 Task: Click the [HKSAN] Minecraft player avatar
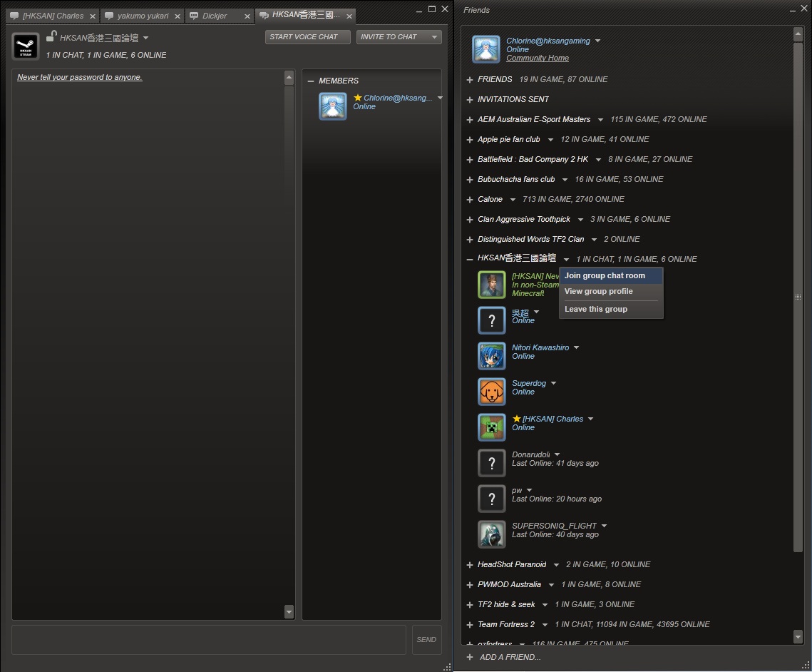point(491,285)
